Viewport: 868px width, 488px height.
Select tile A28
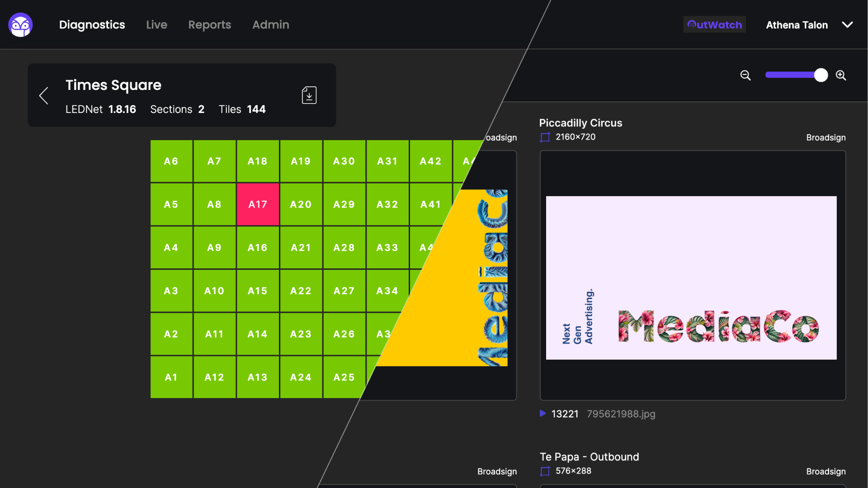[344, 248]
